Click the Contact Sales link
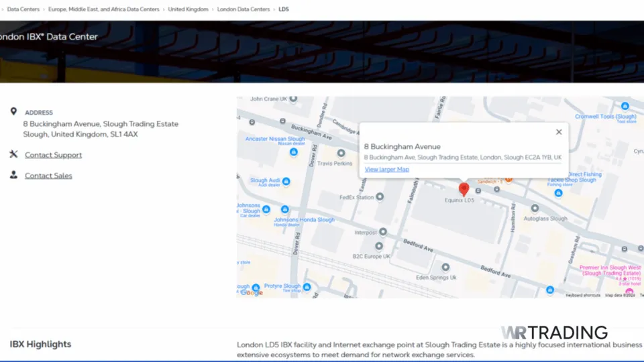Viewport: 644px width, 362px height. tap(48, 176)
